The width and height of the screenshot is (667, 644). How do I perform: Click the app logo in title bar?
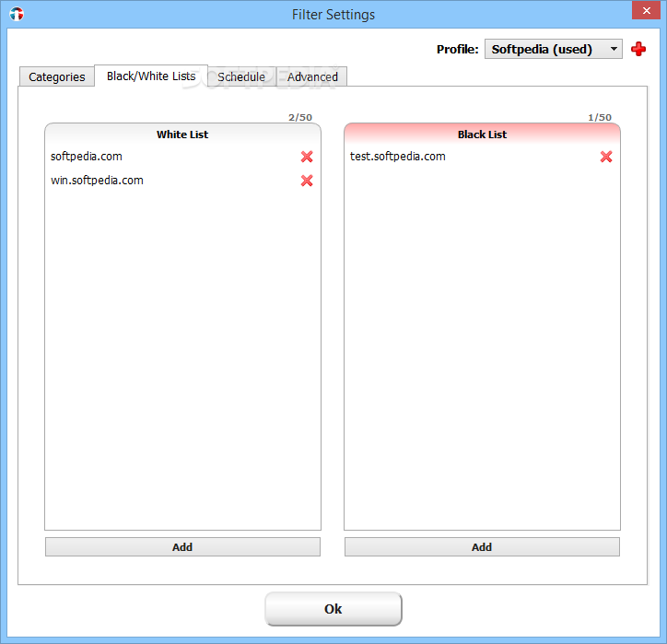point(17,14)
